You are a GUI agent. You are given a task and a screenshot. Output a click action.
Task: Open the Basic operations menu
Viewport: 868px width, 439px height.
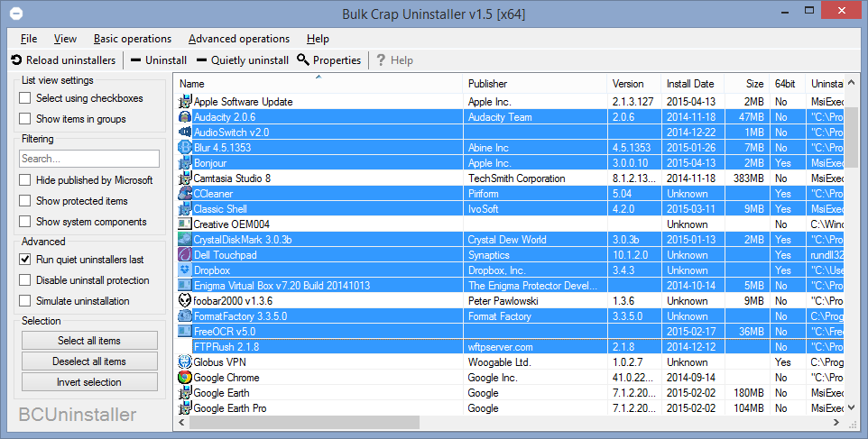point(133,39)
